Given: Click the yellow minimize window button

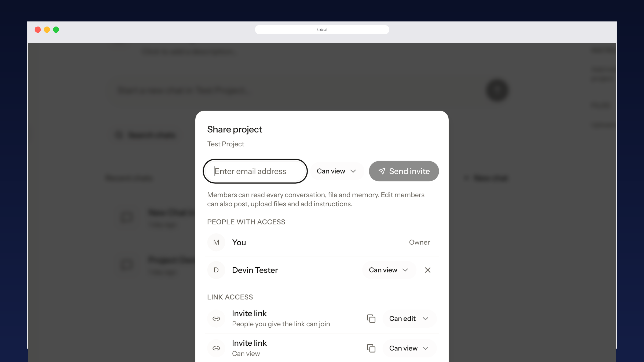Looking at the screenshot, I should 47,29.
